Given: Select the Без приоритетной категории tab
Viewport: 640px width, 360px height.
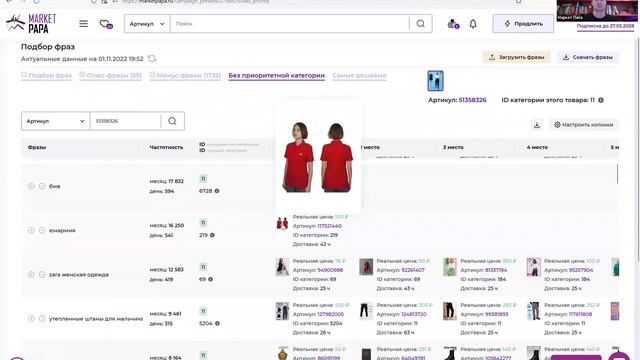Looking at the screenshot, I should (276, 76).
